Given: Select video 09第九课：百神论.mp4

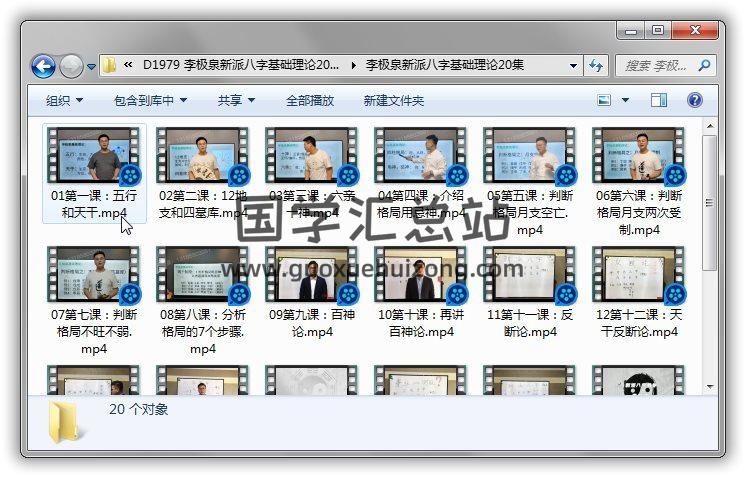Looking at the screenshot, I should pyautogui.click(x=313, y=291).
